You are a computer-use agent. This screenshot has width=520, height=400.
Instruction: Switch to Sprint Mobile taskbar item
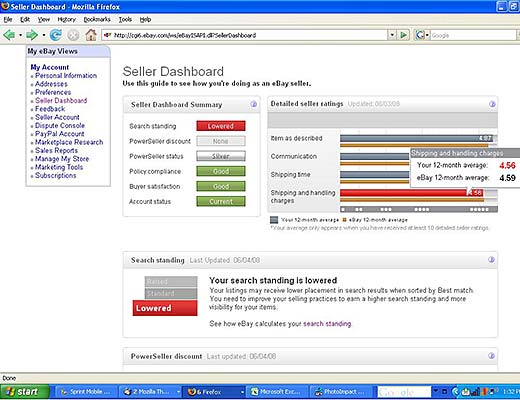pyautogui.click(x=86, y=392)
